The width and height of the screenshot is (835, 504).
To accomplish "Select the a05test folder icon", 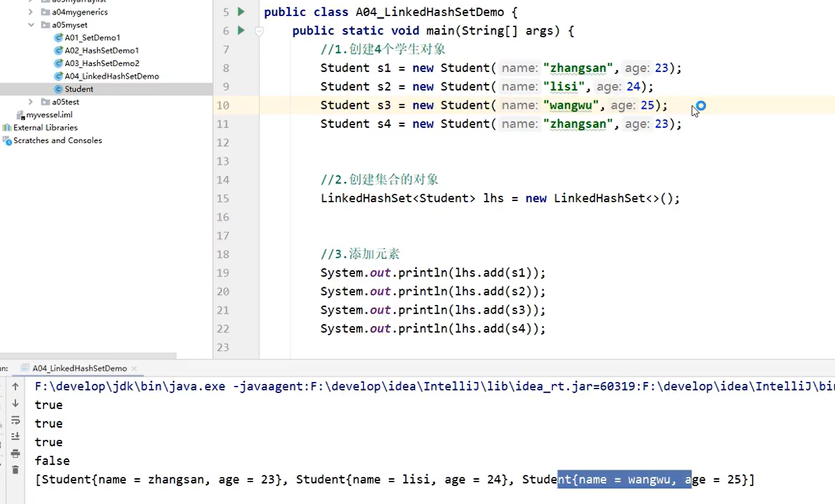I will (46, 101).
